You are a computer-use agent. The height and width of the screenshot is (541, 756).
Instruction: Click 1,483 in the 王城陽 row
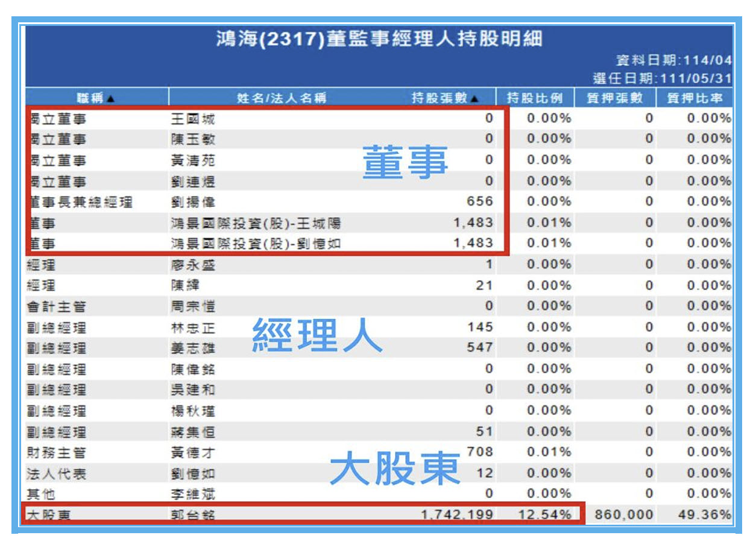coord(474,223)
